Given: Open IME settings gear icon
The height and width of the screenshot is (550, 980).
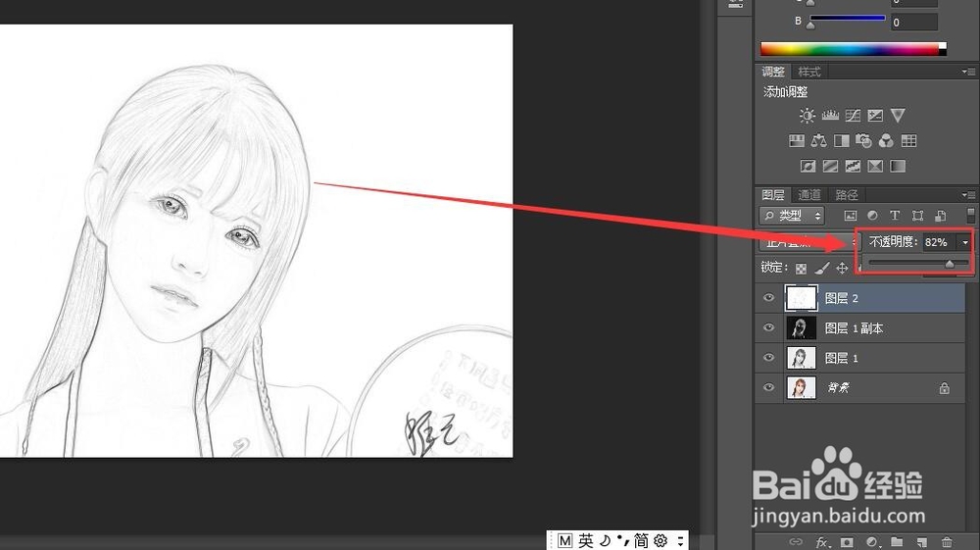Looking at the screenshot, I should click(x=661, y=540).
